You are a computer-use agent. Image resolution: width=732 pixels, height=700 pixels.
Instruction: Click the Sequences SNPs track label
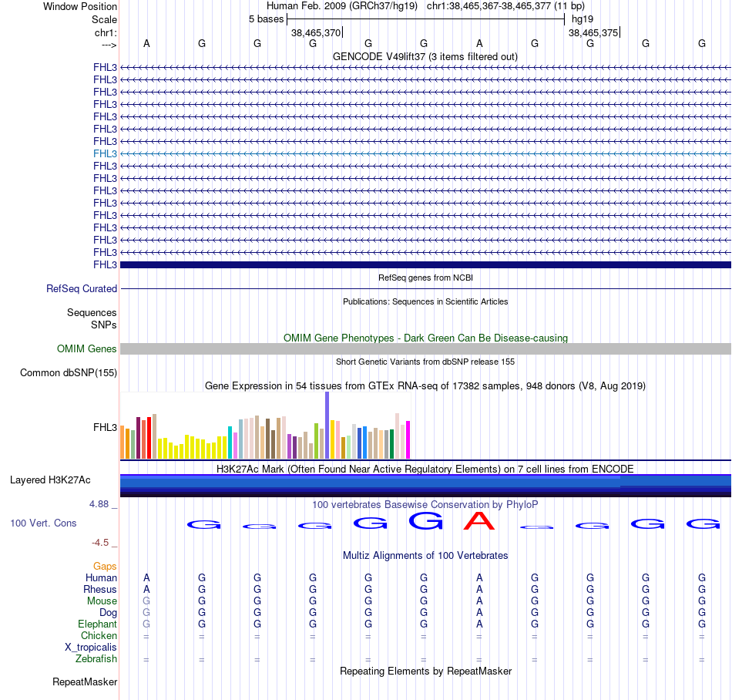pos(92,318)
